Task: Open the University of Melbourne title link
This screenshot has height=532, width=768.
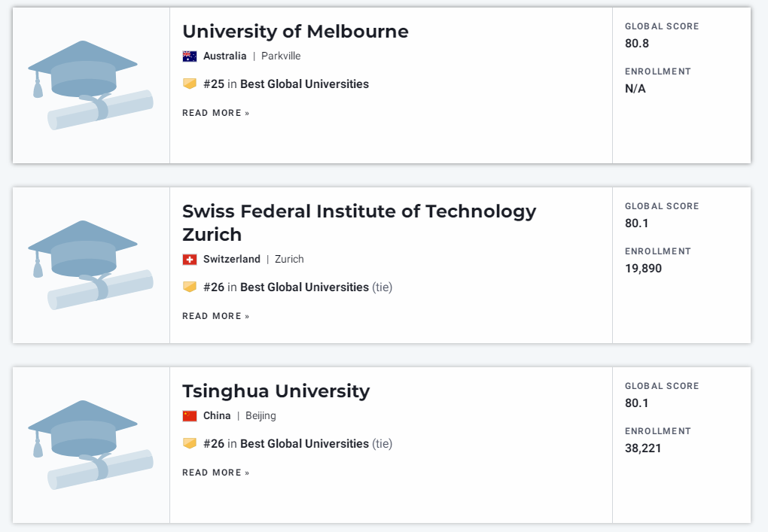Action: pyautogui.click(x=295, y=32)
